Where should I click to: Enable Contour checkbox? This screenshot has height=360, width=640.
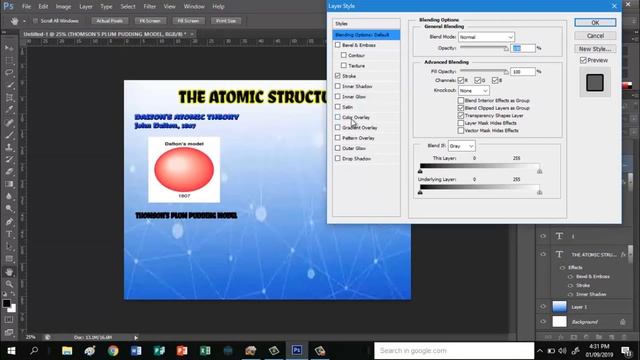tap(344, 55)
